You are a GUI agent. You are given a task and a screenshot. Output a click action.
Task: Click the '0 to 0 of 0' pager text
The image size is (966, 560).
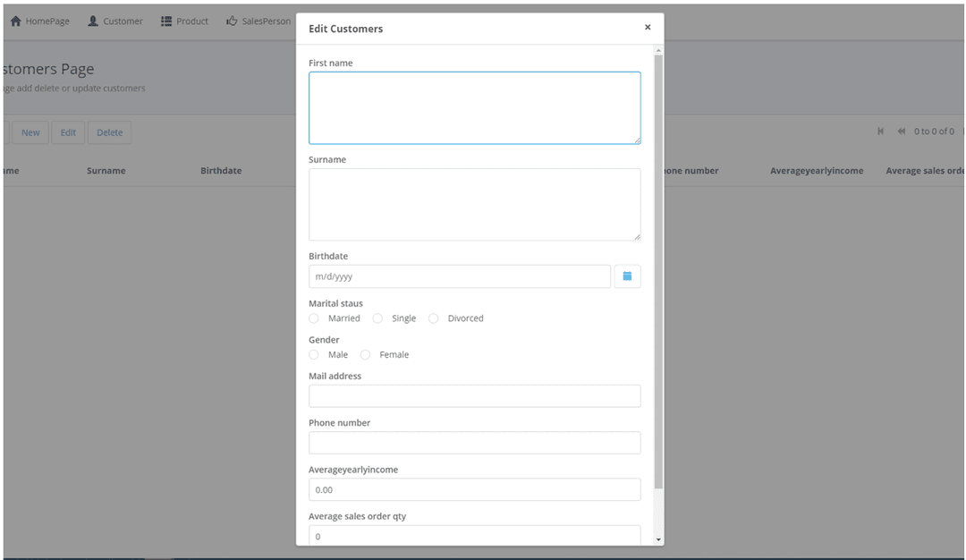[934, 132]
